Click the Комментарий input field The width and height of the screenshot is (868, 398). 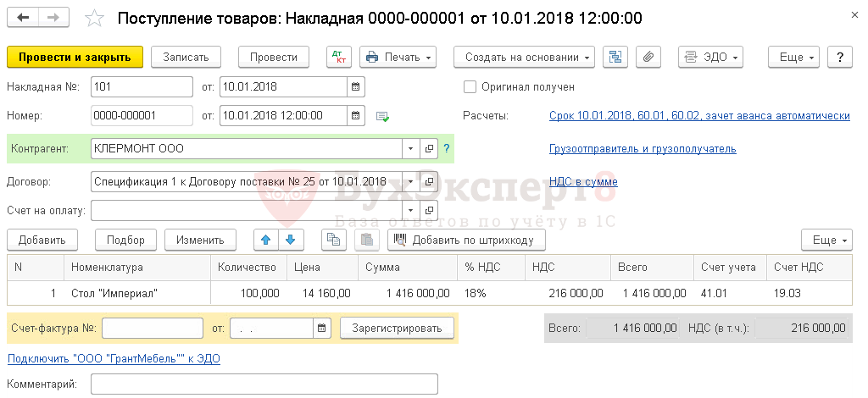(264, 384)
